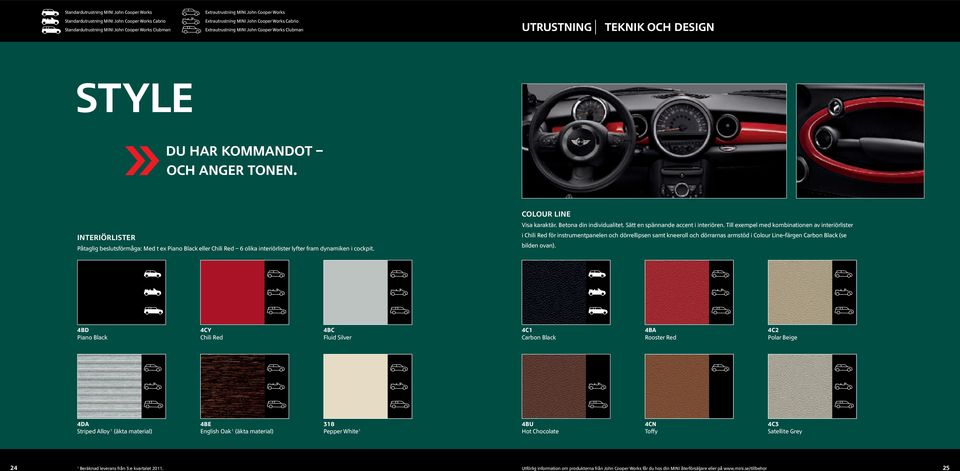Click the code '318' above Pepper White
This screenshot has width=960, height=471.
click(329, 424)
